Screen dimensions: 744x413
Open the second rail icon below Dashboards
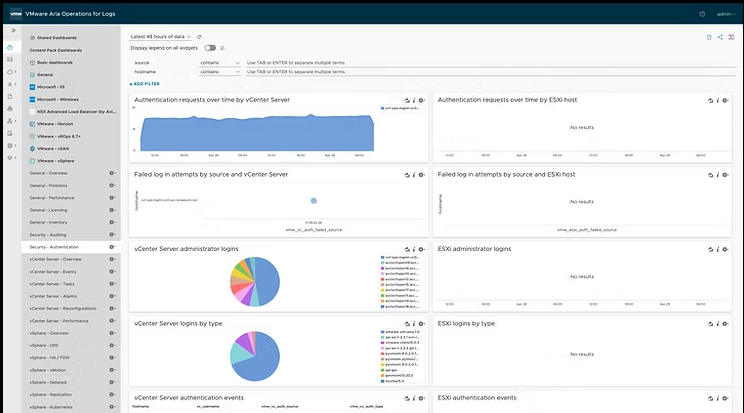click(x=10, y=60)
